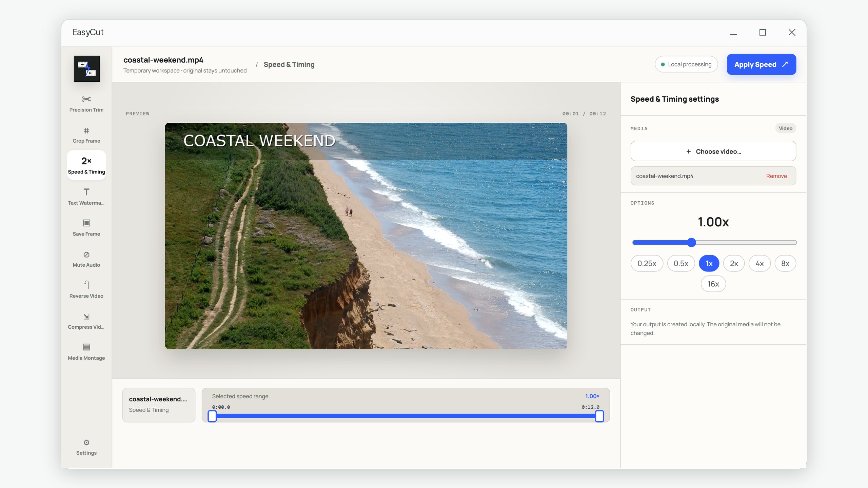Click the range end handle at 0:12.0

point(599,416)
